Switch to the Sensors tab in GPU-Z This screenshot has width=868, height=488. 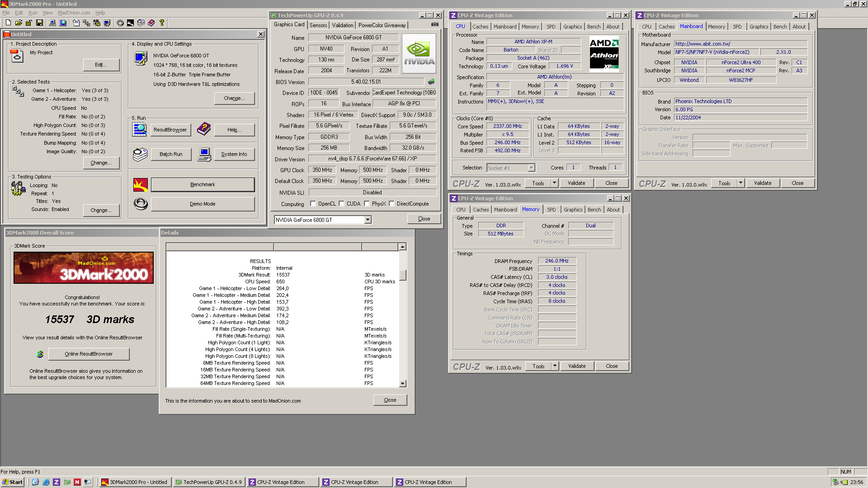pyautogui.click(x=318, y=25)
